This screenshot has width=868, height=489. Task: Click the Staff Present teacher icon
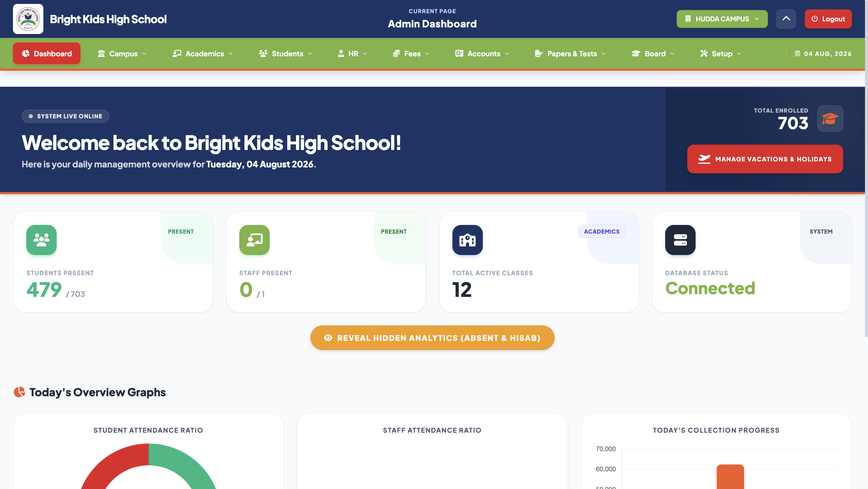point(254,240)
